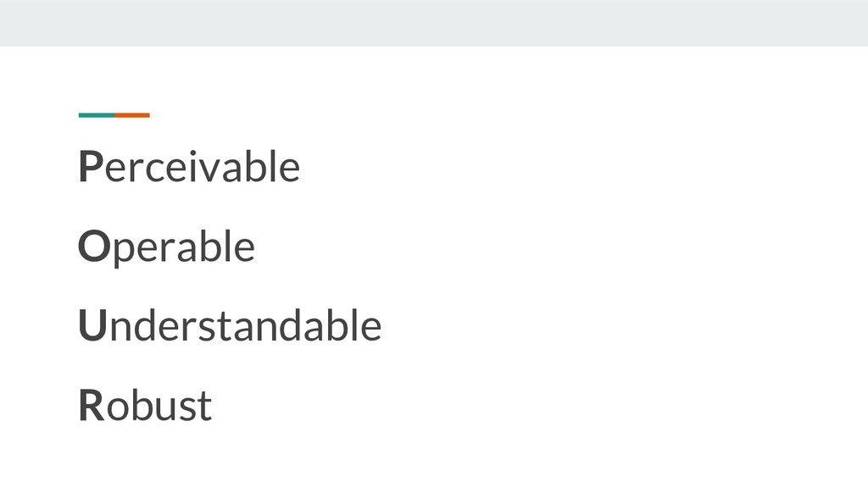Click the orange segment of accent line

132,114
